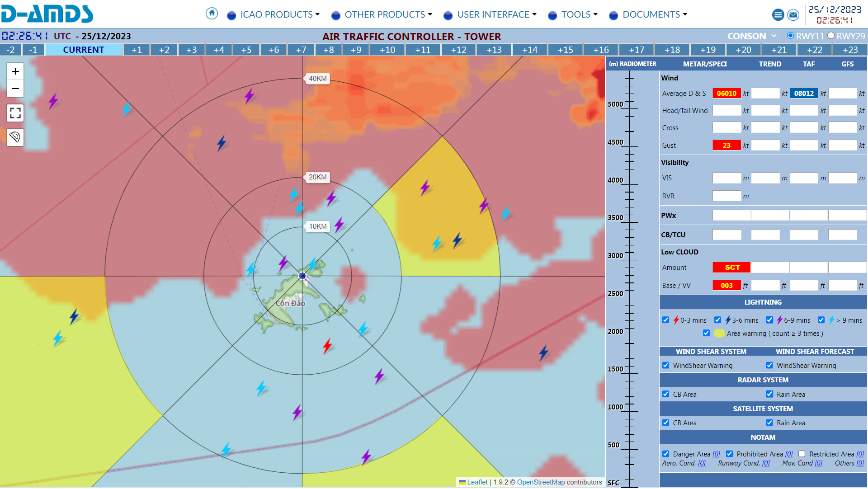
Task: Select the +6 hour timeline tab
Action: [x=274, y=50]
